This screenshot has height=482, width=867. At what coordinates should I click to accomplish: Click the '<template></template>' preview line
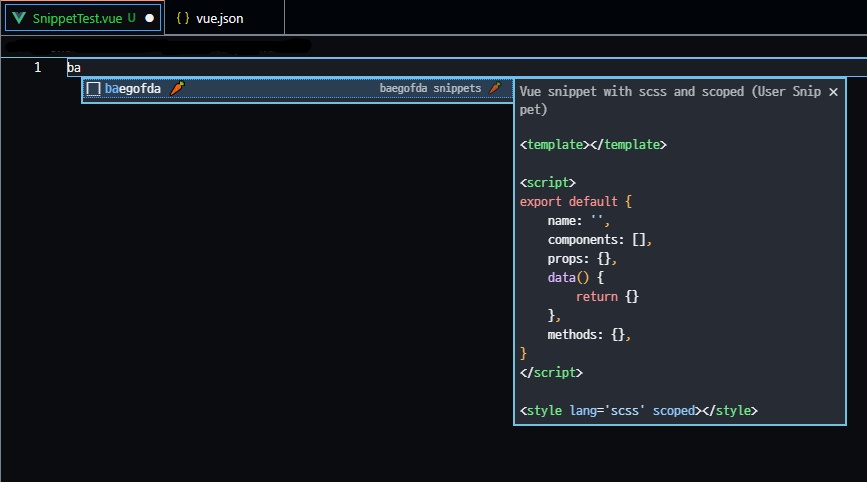click(593, 145)
